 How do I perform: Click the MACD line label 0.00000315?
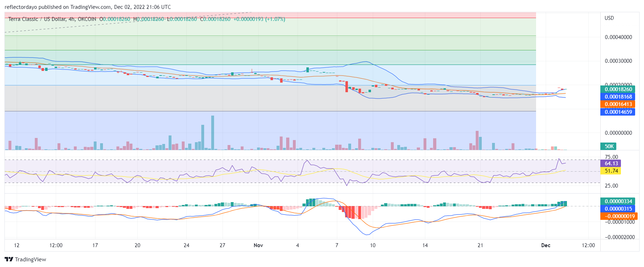[618, 209]
